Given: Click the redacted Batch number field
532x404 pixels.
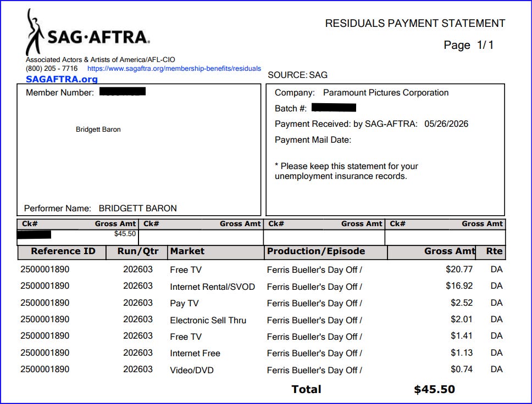Looking at the screenshot, I should 334,108.
